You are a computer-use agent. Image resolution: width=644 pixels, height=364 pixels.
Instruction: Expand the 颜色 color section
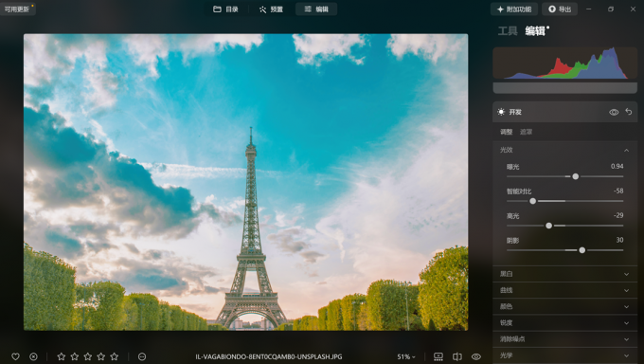point(564,306)
